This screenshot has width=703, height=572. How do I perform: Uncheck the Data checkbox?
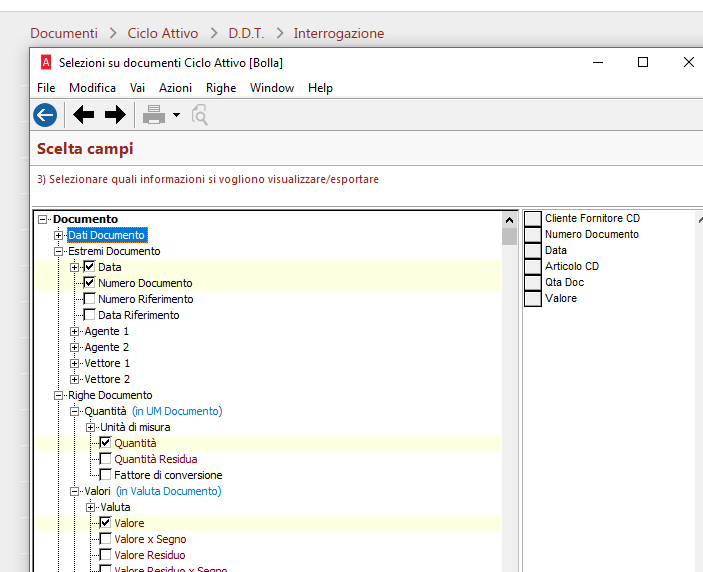(x=90, y=267)
